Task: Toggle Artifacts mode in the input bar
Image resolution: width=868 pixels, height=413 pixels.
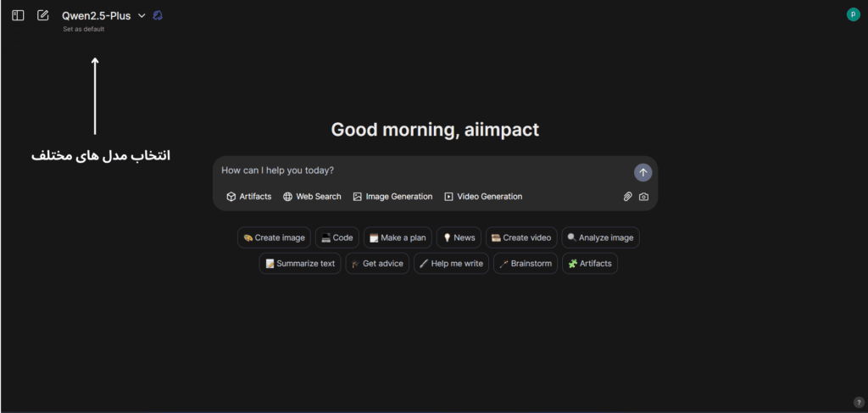Action: [249, 197]
